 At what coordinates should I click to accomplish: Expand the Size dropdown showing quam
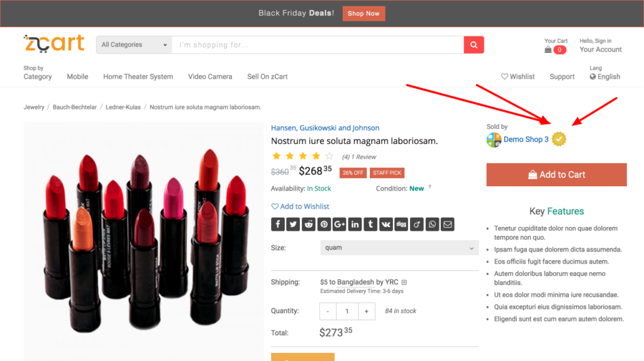click(x=399, y=248)
